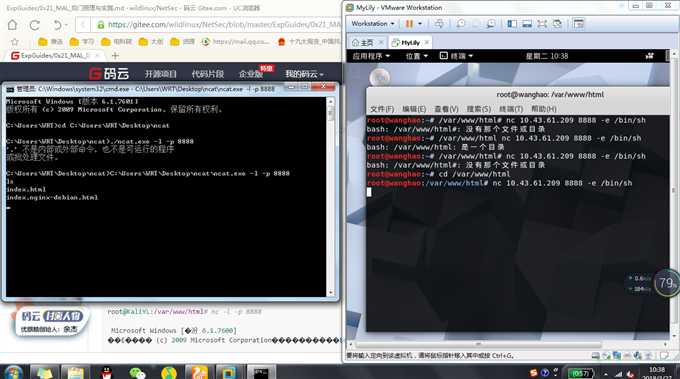The width and height of the screenshot is (680, 379).
Task: Expand the 我的码云 dropdown menu
Action: pos(304,74)
